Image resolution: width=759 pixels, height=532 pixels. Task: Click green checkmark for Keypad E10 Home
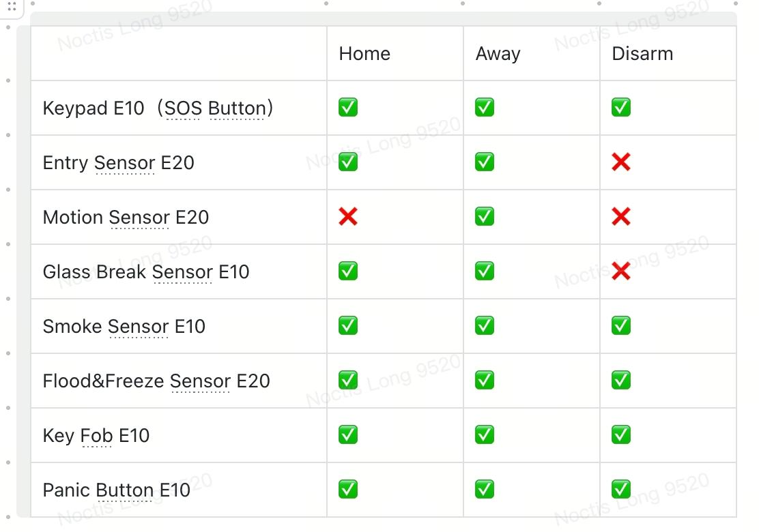(348, 108)
